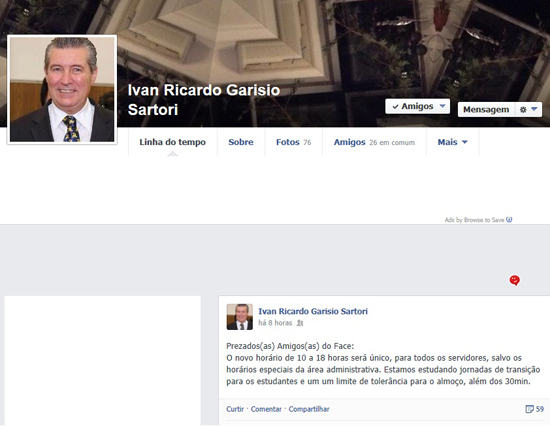This screenshot has height=426, width=550.
Task: Open the dropdown arrow next to the gear
Action: coord(534,109)
